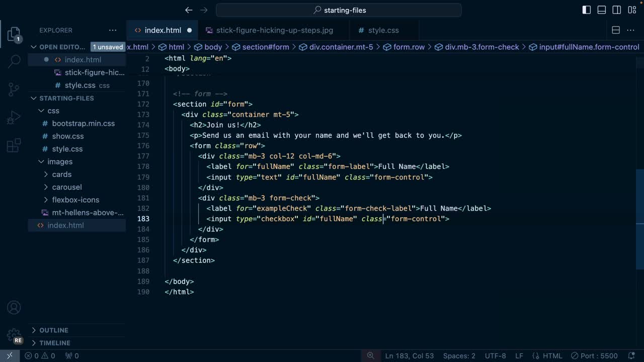Toggle the secondary sidebar layout button

click(617, 10)
